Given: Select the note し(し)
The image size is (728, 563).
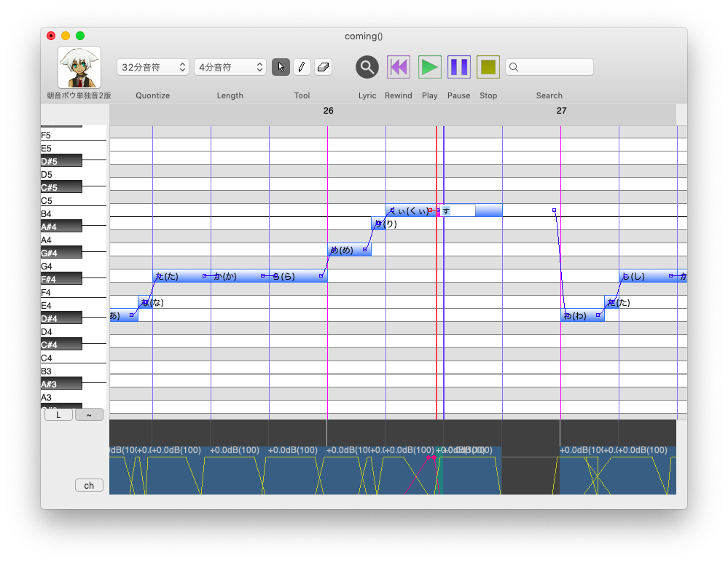Looking at the screenshot, I should pyautogui.click(x=648, y=276).
